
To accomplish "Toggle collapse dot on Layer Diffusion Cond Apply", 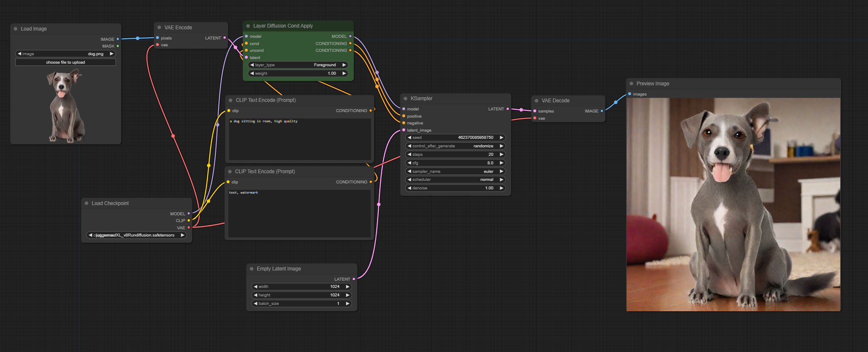I will tap(248, 26).
